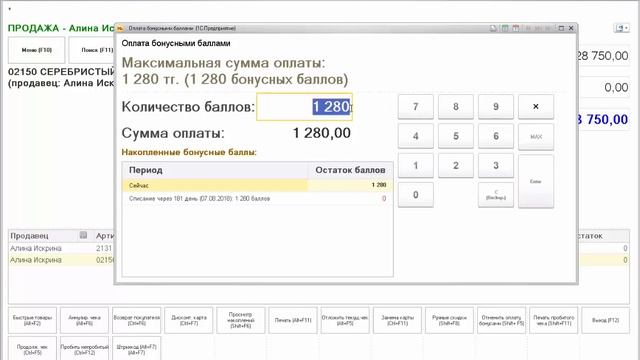Click Печать пробитого чека (Shift+F11) button
This screenshot has height=360, width=640.
(553, 320)
